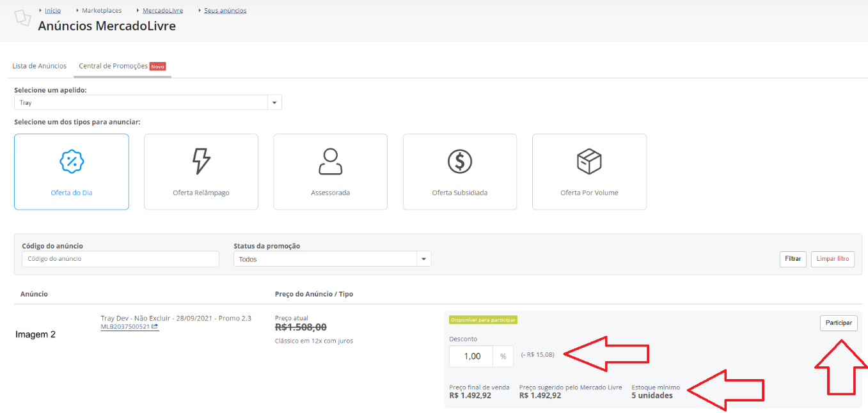Click the Preço do Anúncio / Tipo header
Viewport: 868px width, 413px height.
pos(313,294)
